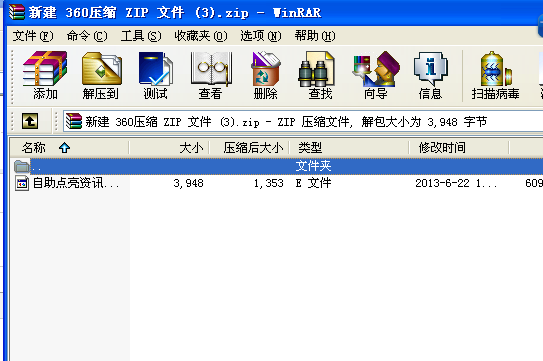
Task: Click the 删除 (Delete) toolbar icon
Action: click(x=265, y=75)
